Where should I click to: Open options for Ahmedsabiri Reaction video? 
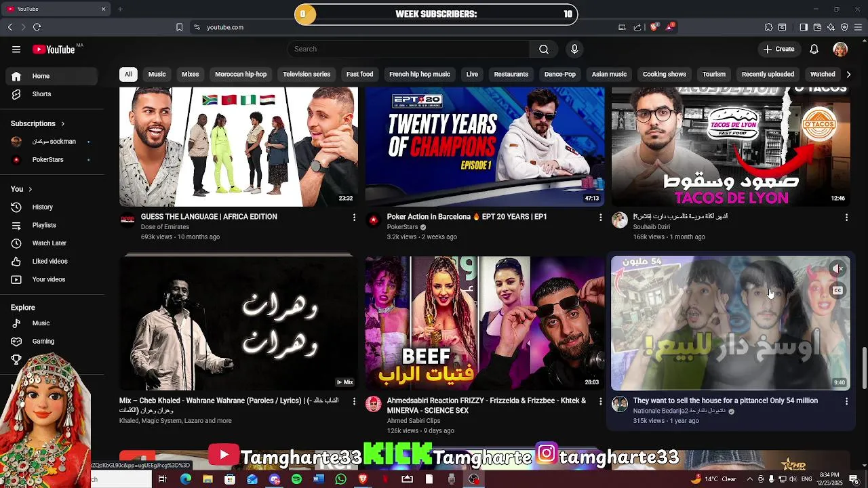pos(599,401)
